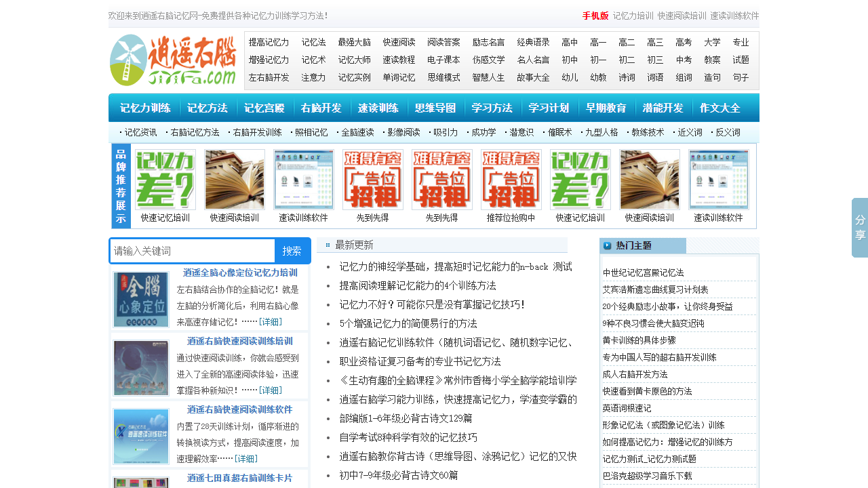Click the 提高记忆力 header link
The height and width of the screenshot is (488, 868).
269,42
